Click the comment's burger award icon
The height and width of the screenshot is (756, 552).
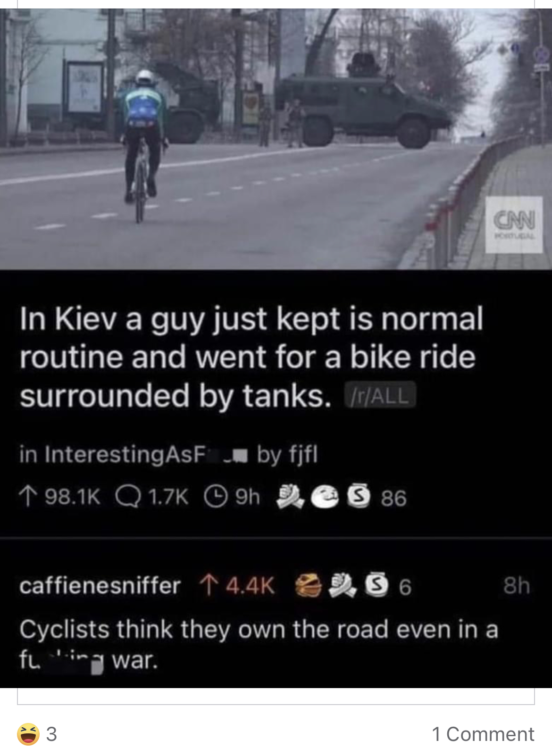(308, 586)
